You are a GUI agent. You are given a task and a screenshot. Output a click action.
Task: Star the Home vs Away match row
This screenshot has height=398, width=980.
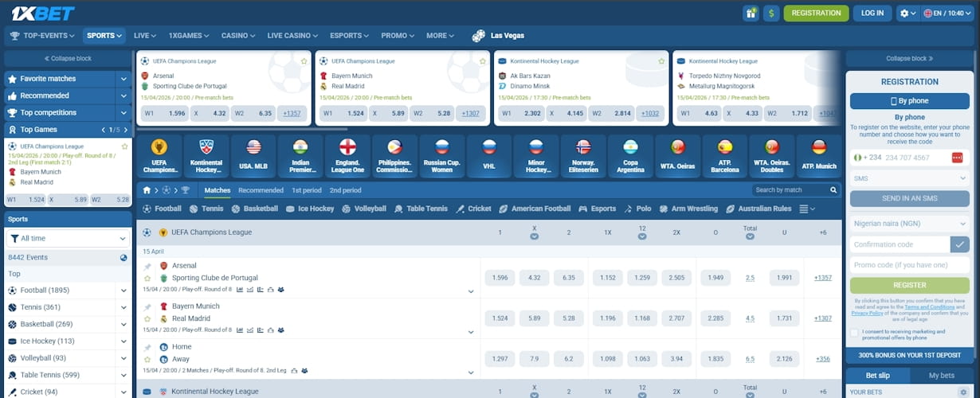(x=147, y=359)
